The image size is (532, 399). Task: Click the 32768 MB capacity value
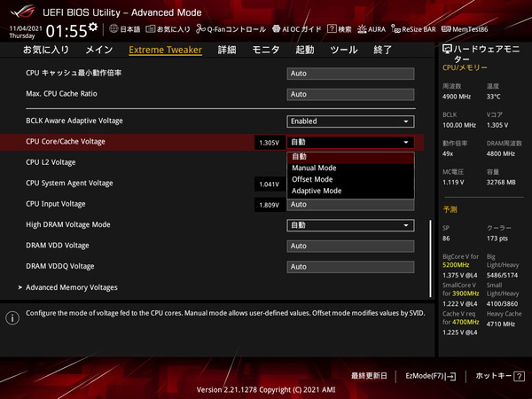pyautogui.click(x=501, y=183)
